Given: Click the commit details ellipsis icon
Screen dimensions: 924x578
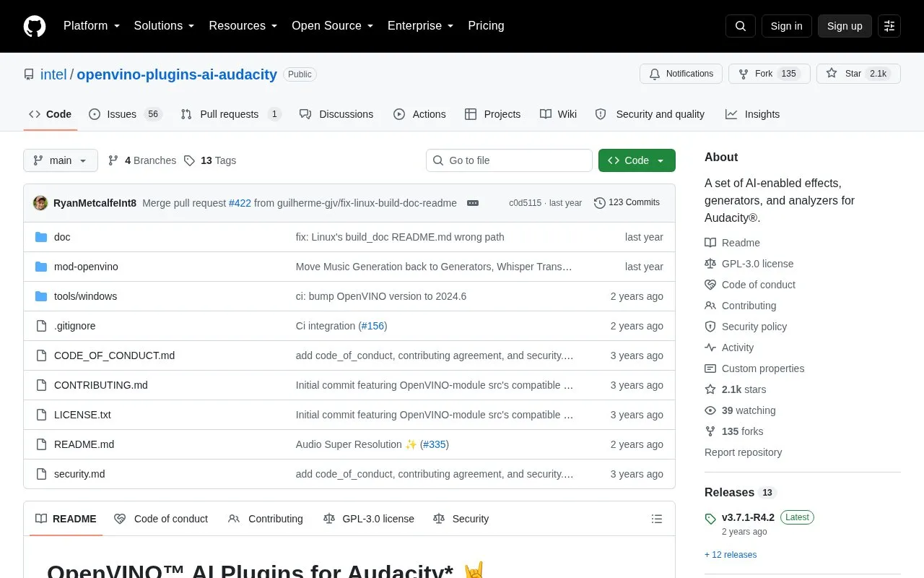Looking at the screenshot, I should pos(473,203).
